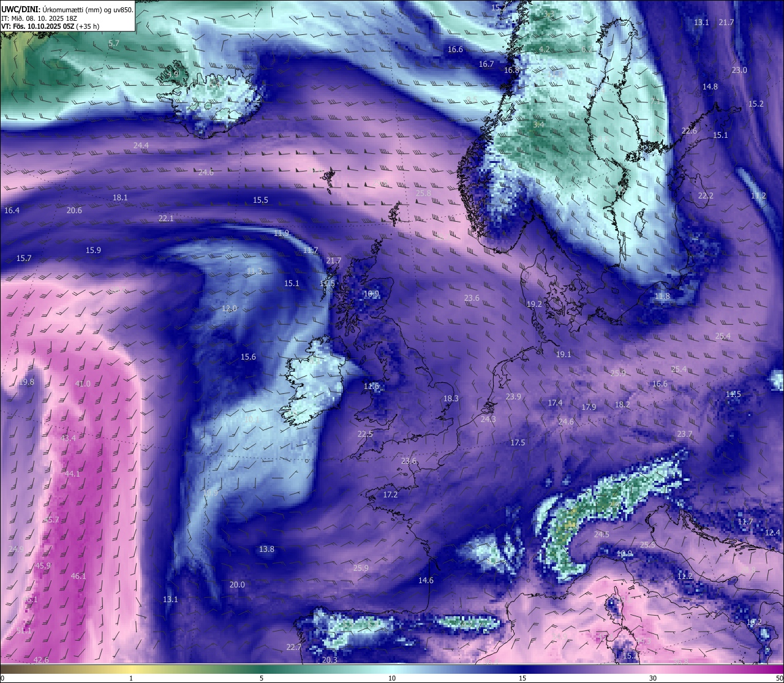Click the value label 22.7 over Spain
This screenshot has width=784, height=683.
point(293,647)
